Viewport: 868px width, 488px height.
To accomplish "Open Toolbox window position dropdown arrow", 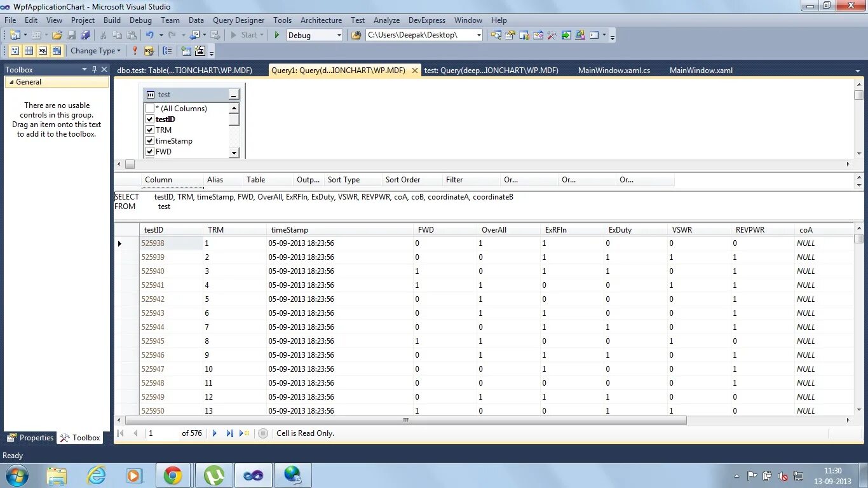I will pos(84,69).
